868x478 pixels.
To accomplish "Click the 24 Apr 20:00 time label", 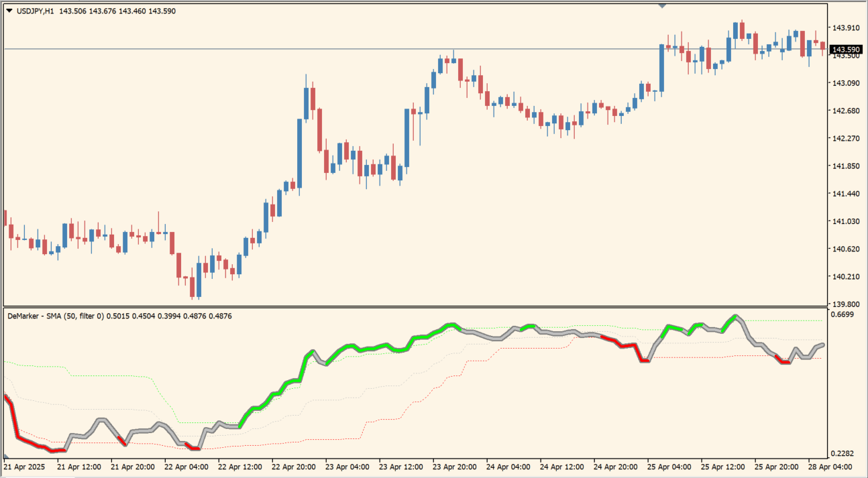I will (616, 466).
